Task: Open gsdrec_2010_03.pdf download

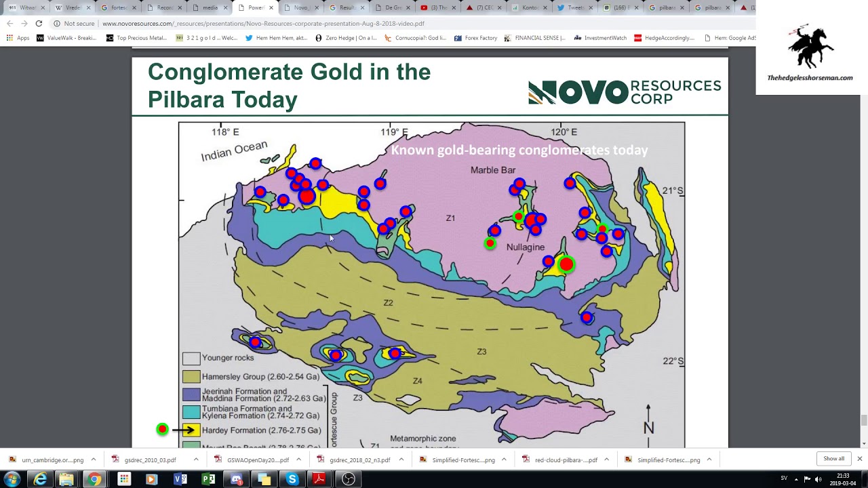Action: coord(144,460)
